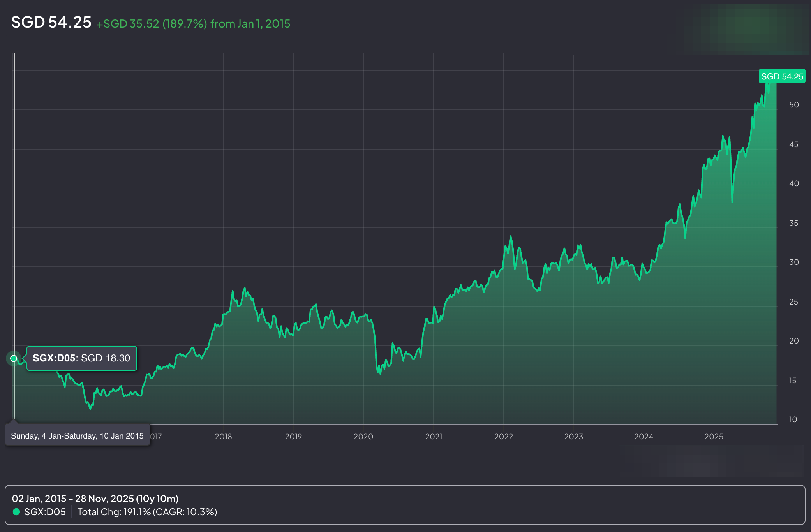The image size is (811, 532).
Task: Click the 2021 x-axis year label
Action: pyautogui.click(x=434, y=437)
